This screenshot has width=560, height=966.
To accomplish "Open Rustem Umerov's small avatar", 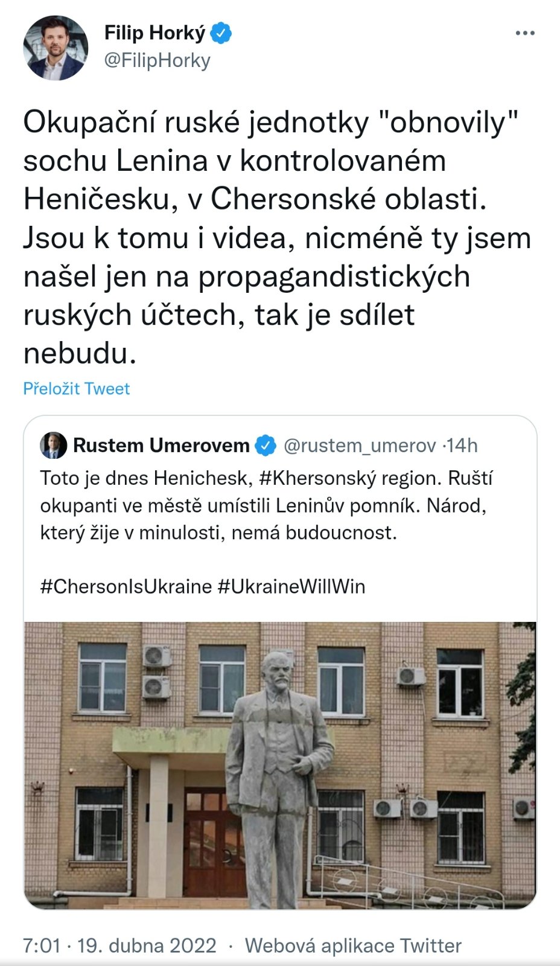I will coord(53,446).
